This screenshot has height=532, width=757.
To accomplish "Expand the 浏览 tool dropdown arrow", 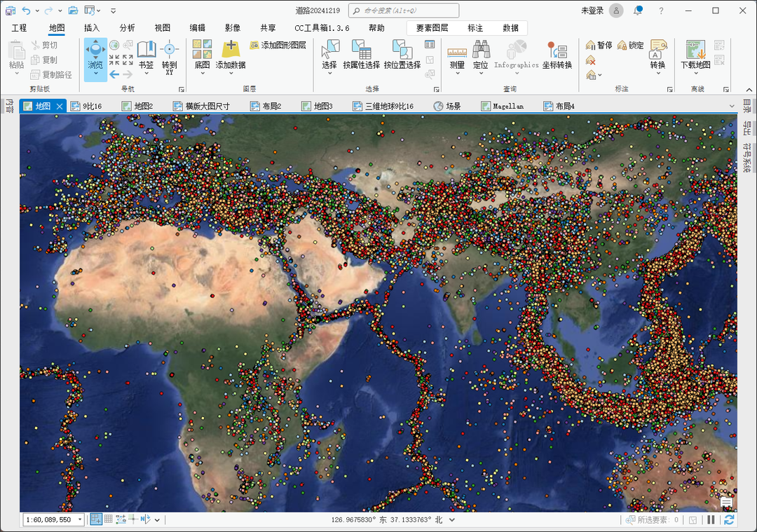I will tap(95, 74).
